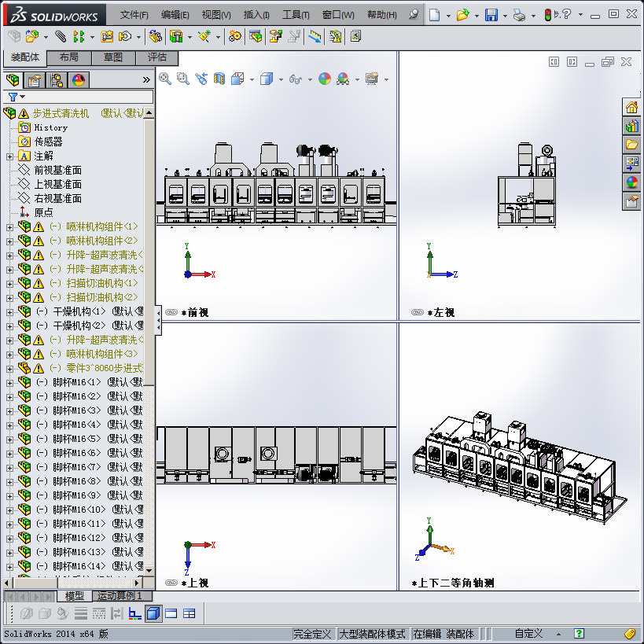Click Zoom to Fit magnifier icon
The width and height of the screenshot is (644, 644).
click(165, 79)
